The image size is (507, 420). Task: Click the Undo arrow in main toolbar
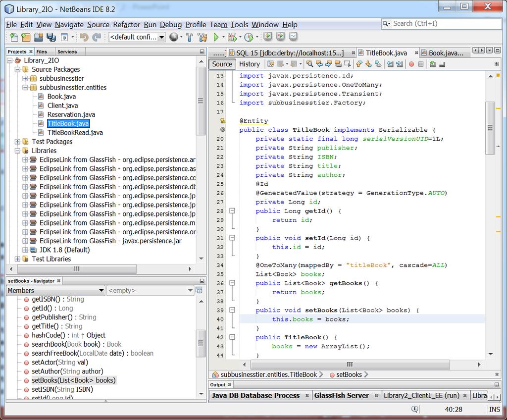[x=84, y=37]
